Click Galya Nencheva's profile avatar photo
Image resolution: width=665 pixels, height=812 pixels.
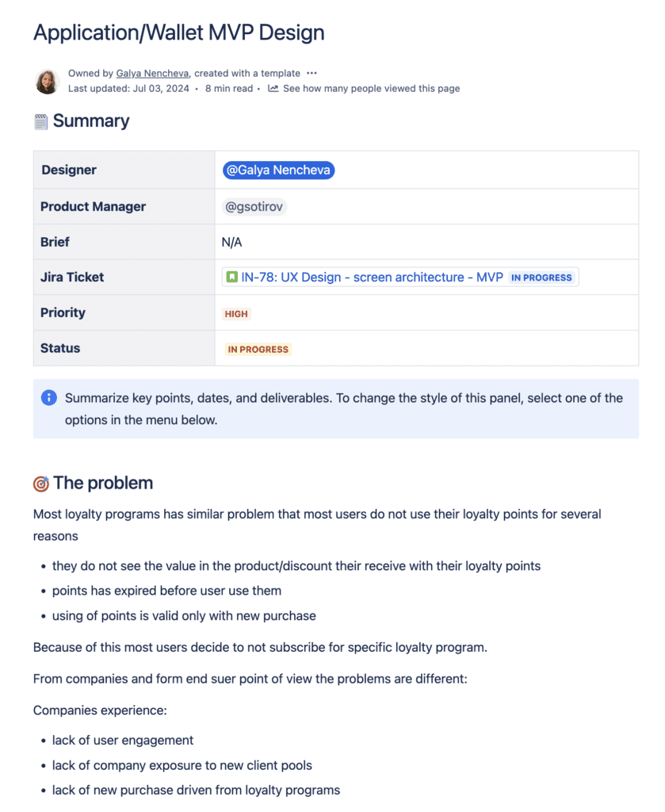[x=48, y=81]
